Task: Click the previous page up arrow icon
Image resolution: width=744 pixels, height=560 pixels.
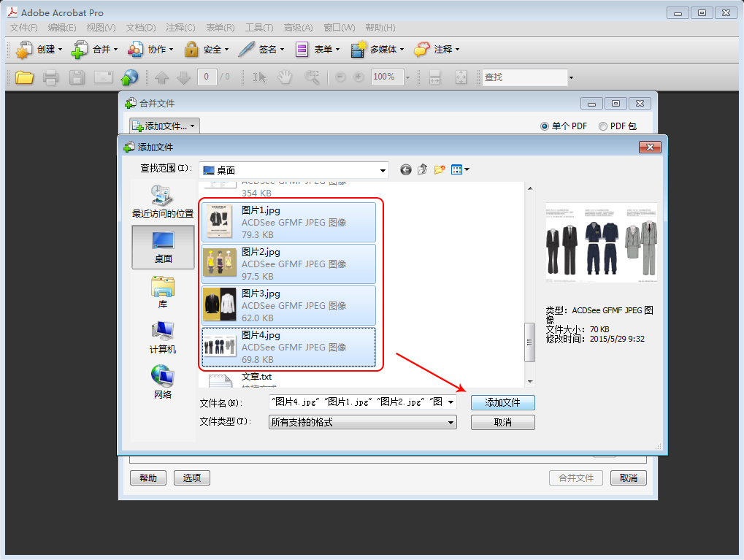Action: [x=162, y=77]
